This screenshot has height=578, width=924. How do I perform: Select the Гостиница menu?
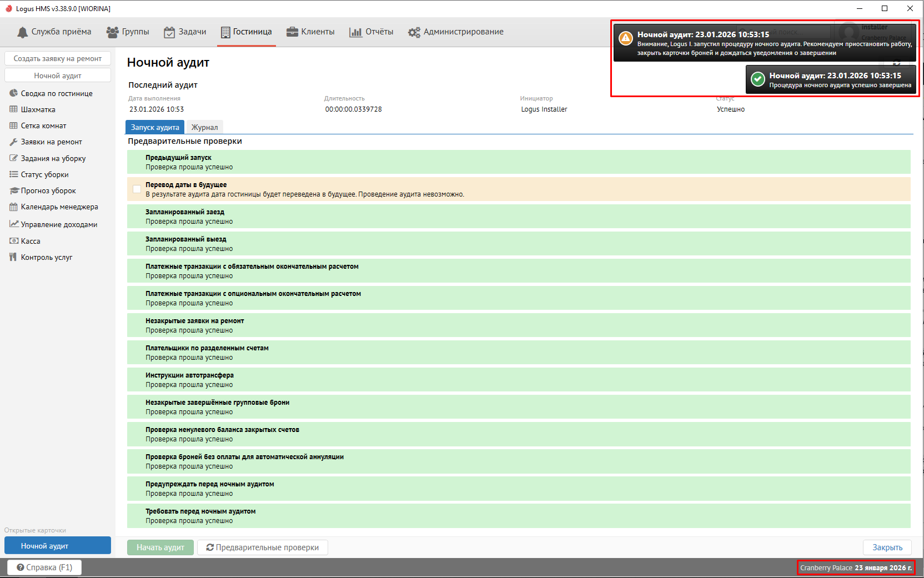coord(247,32)
